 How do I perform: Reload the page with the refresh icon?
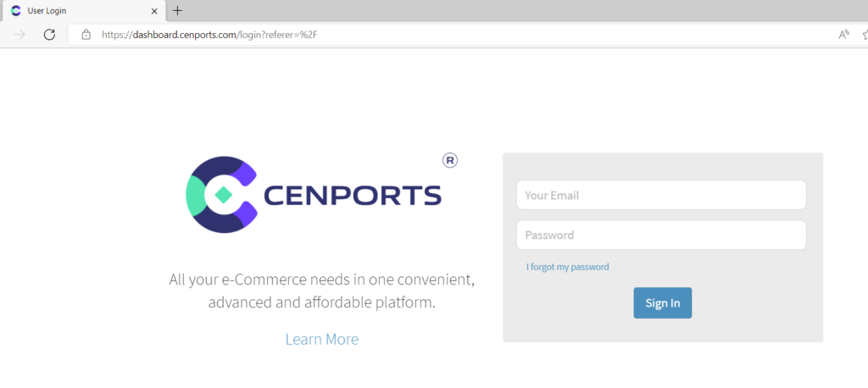(x=49, y=35)
